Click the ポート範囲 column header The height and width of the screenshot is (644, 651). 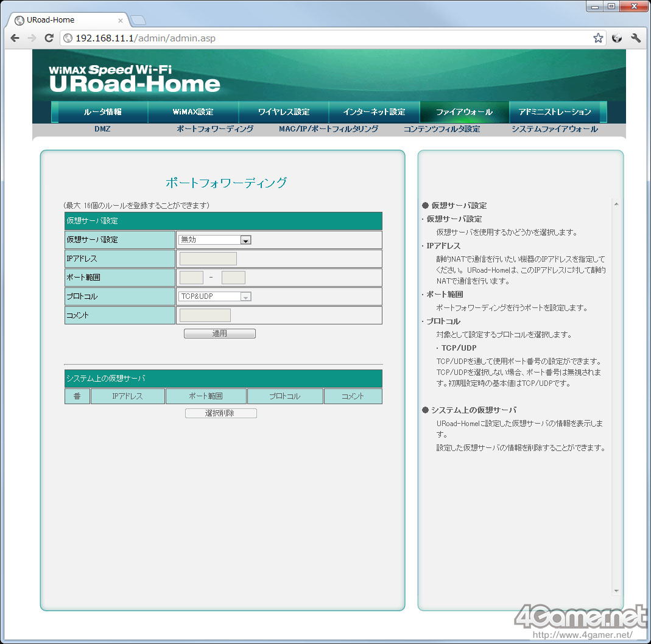coord(206,396)
